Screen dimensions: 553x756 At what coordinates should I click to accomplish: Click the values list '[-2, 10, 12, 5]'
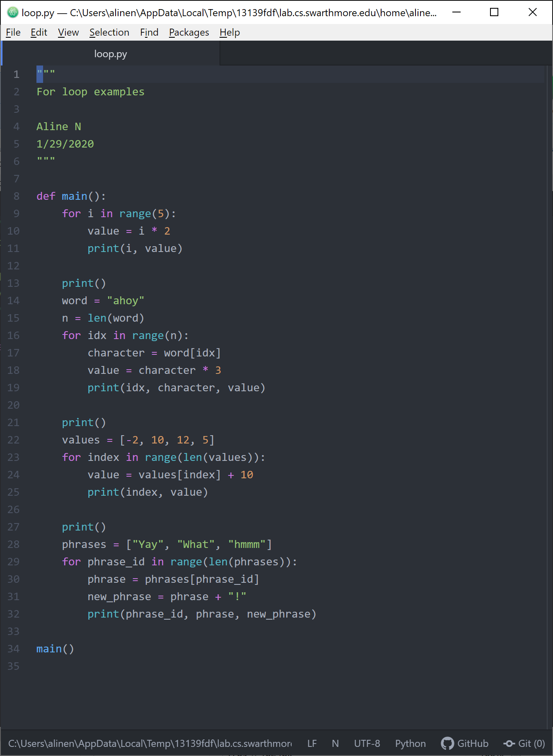coord(167,440)
